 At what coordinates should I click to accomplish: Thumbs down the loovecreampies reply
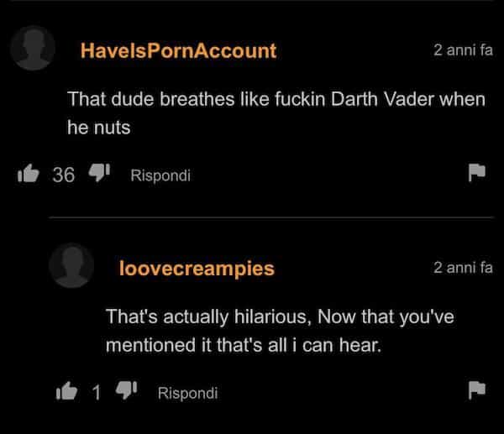[x=126, y=390]
